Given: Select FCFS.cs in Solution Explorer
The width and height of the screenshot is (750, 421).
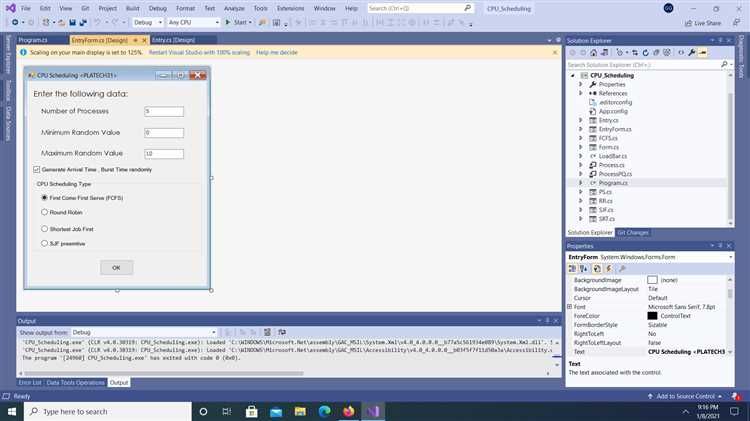Looking at the screenshot, I should [x=608, y=138].
